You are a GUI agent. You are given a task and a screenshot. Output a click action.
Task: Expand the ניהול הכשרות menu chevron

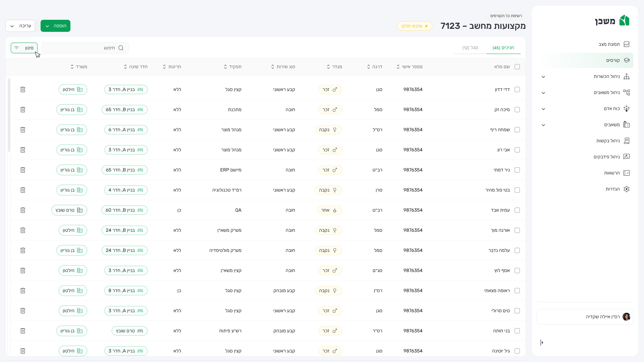[x=543, y=77]
